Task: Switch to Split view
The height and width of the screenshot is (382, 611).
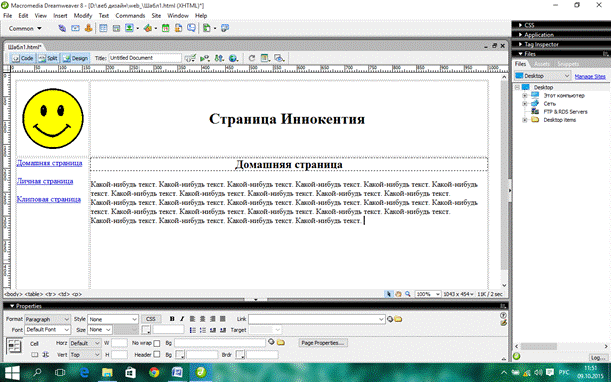Action: [48, 58]
